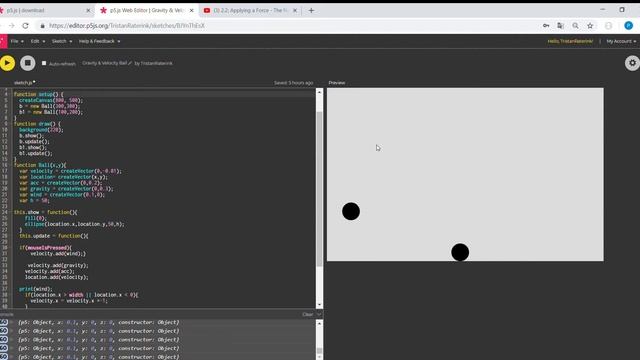The height and width of the screenshot is (360, 640).
Task: Click the 'Saved: 3 hours ago' status text
Action: [x=293, y=83]
